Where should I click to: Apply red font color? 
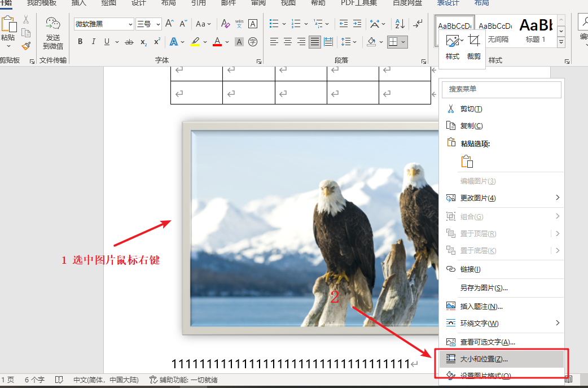[217, 42]
